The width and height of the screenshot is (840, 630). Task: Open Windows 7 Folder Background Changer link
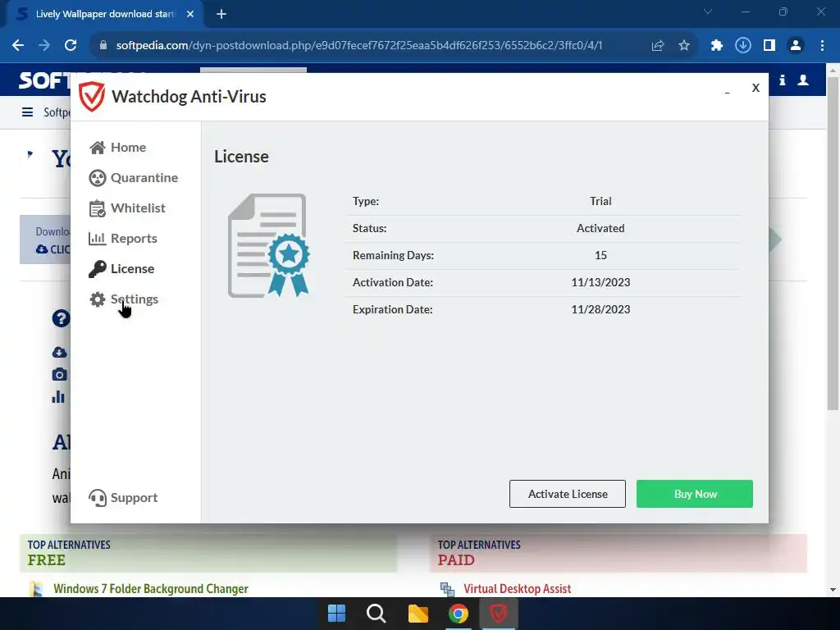pos(151,589)
